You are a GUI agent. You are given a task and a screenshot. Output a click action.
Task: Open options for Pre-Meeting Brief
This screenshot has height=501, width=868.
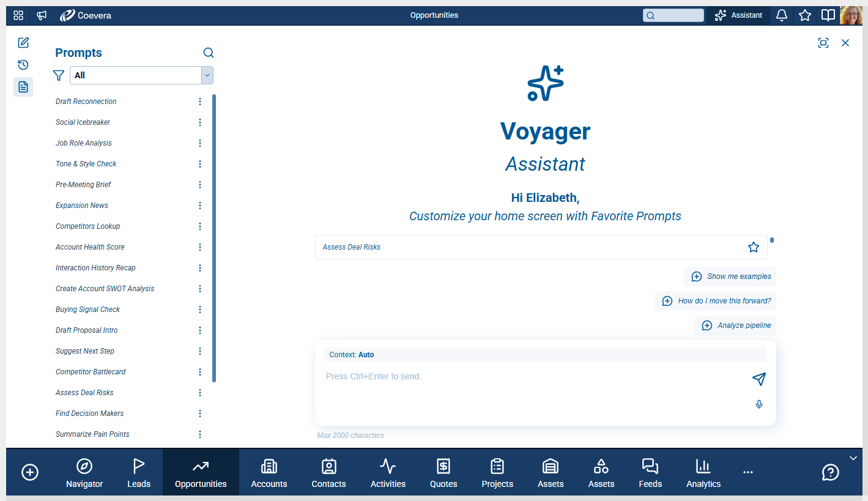(x=200, y=185)
